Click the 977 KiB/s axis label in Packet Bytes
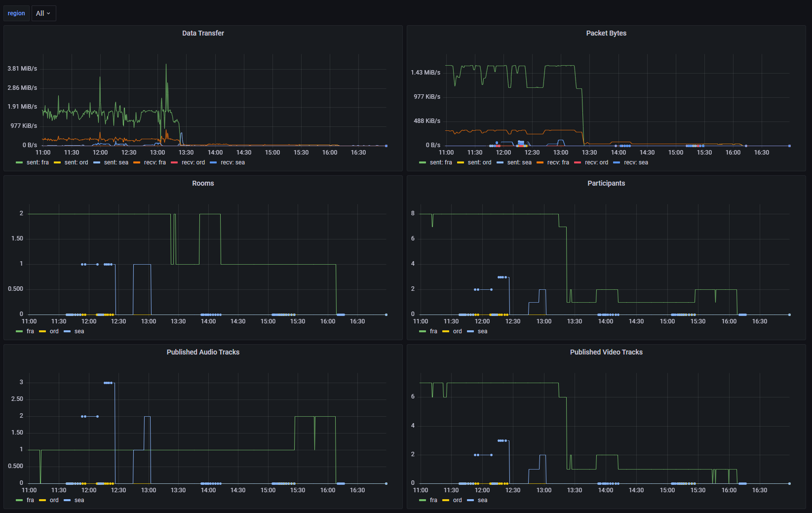 point(427,97)
